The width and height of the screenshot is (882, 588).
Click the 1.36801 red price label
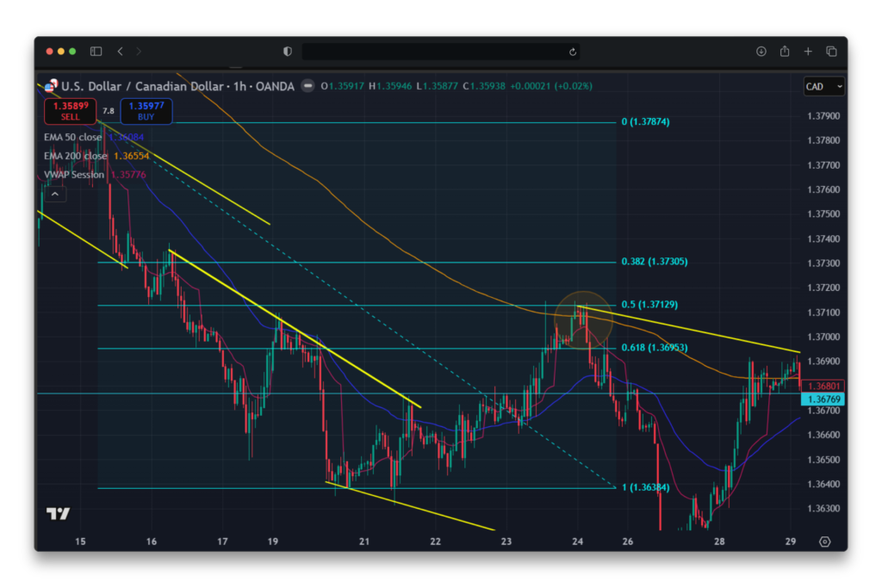click(x=823, y=387)
